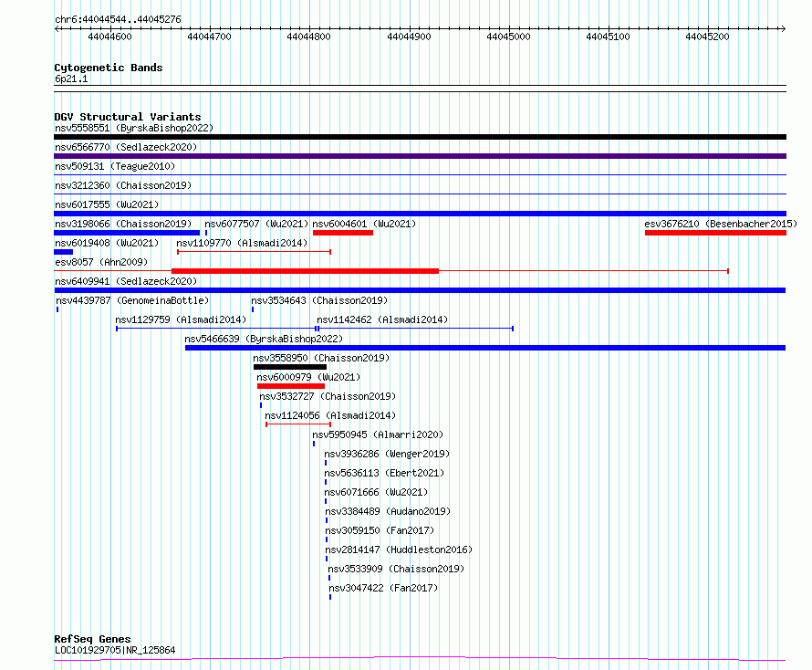Select the nsv6019408 (Wu2021) label
Image resolution: width=812 pixels, height=670 pixels.
point(107,243)
